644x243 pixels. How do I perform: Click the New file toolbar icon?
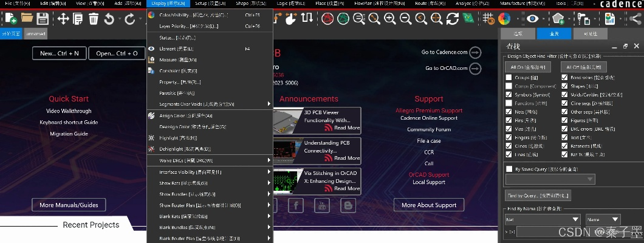click(x=11, y=18)
